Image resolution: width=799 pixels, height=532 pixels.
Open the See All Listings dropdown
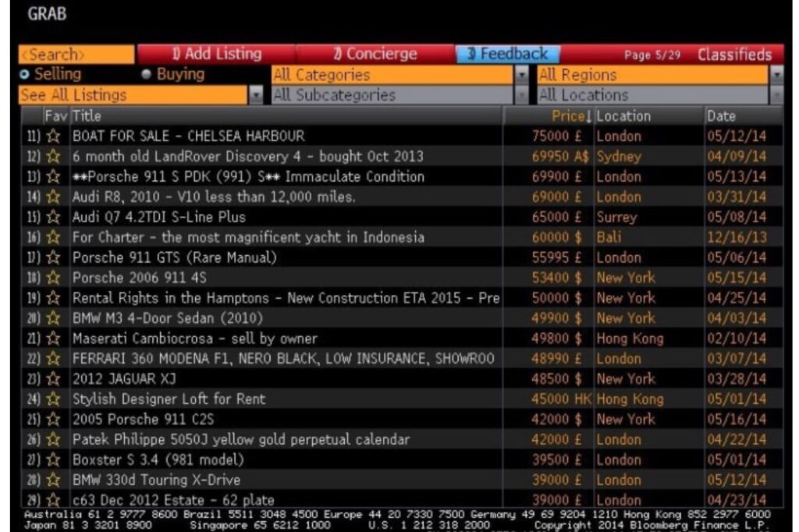click(258, 94)
